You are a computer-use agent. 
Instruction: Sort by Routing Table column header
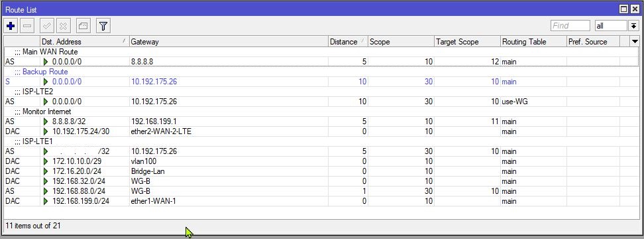pyautogui.click(x=533, y=42)
